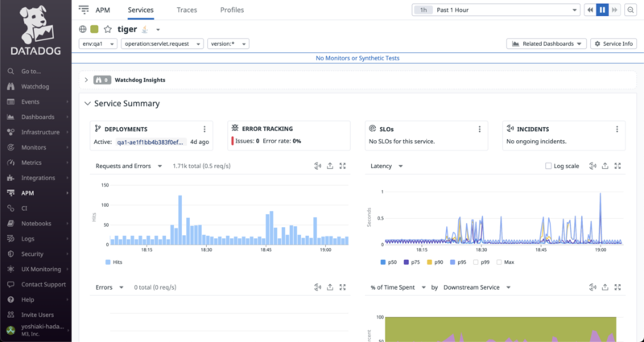Screen dimensions: 644x342
Task: Click No Monitors or Synthetic Tests link
Action: coord(357,58)
